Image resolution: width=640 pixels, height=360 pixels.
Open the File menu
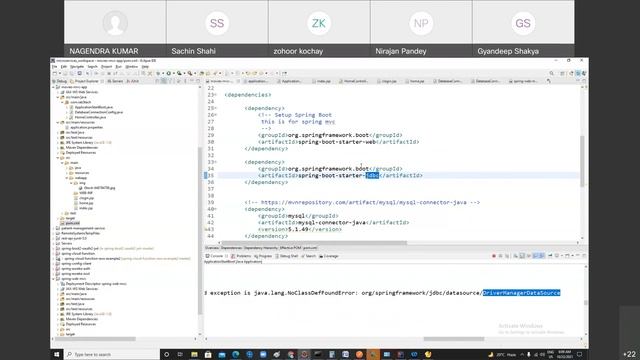point(55,67)
